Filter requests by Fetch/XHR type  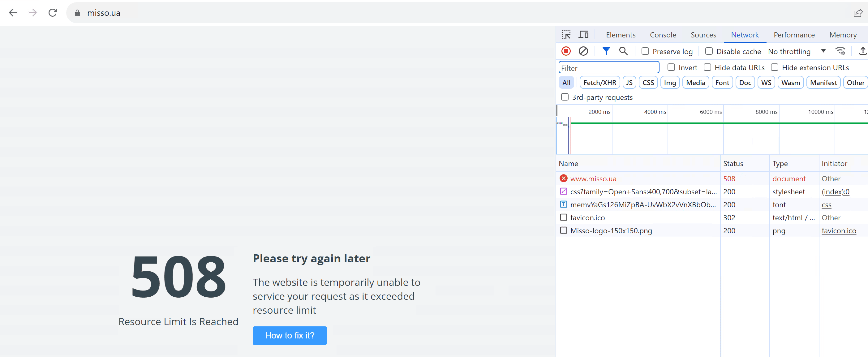tap(599, 83)
